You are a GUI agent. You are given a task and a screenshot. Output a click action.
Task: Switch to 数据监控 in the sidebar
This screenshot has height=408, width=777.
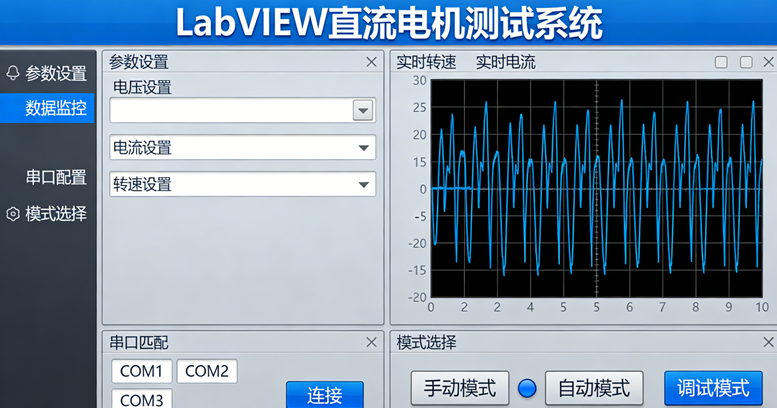click(x=55, y=108)
